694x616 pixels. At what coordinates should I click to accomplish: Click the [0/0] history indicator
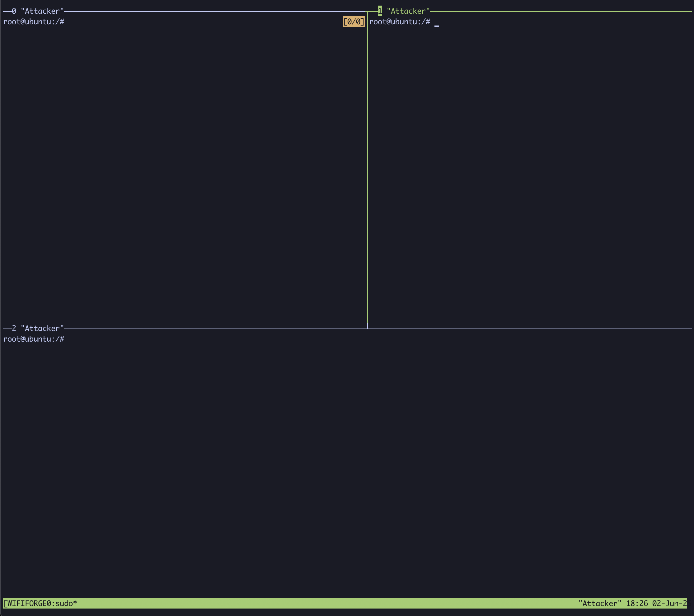[x=354, y=22]
